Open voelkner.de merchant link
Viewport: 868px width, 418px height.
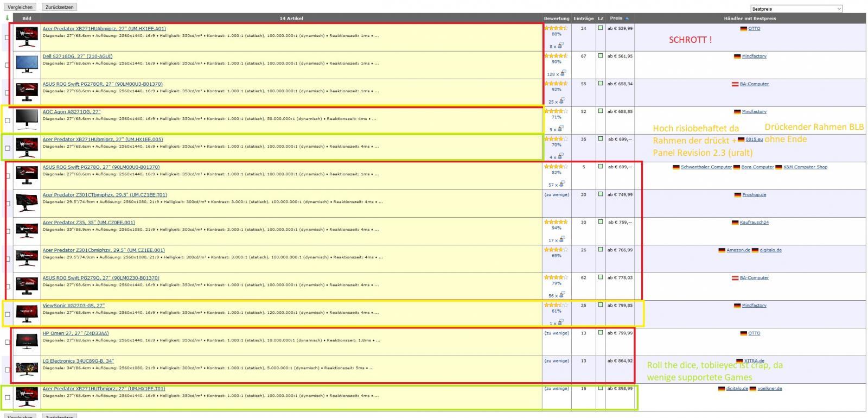click(x=769, y=388)
